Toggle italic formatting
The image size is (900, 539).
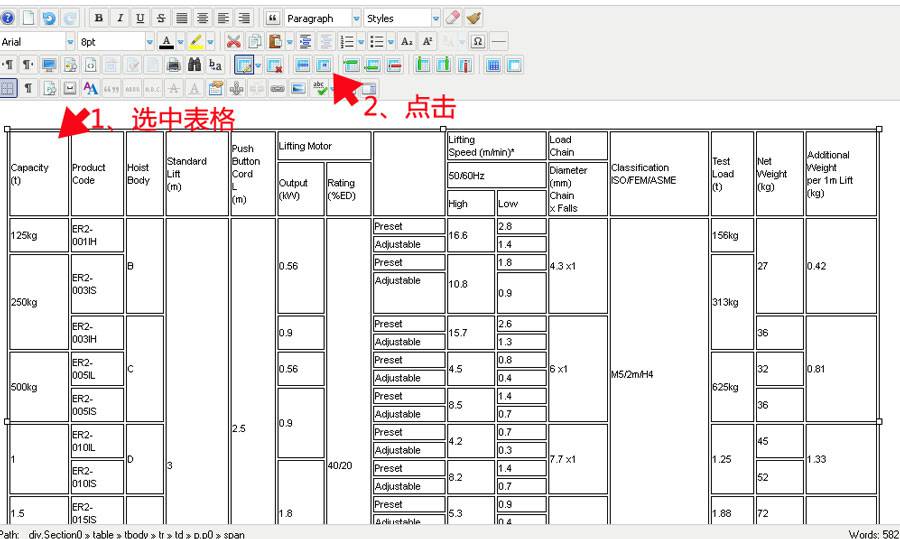(x=119, y=18)
